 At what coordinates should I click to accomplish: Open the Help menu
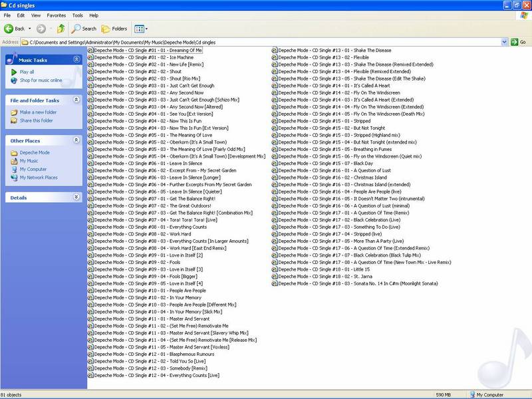pos(94,15)
